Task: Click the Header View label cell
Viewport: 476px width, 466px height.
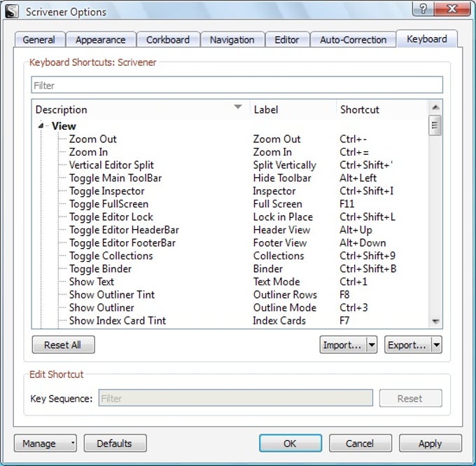Action: click(x=281, y=230)
